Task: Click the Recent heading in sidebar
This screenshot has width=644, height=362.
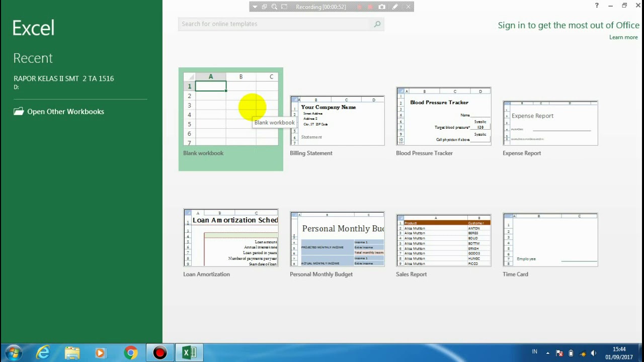Action: pyautogui.click(x=33, y=58)
